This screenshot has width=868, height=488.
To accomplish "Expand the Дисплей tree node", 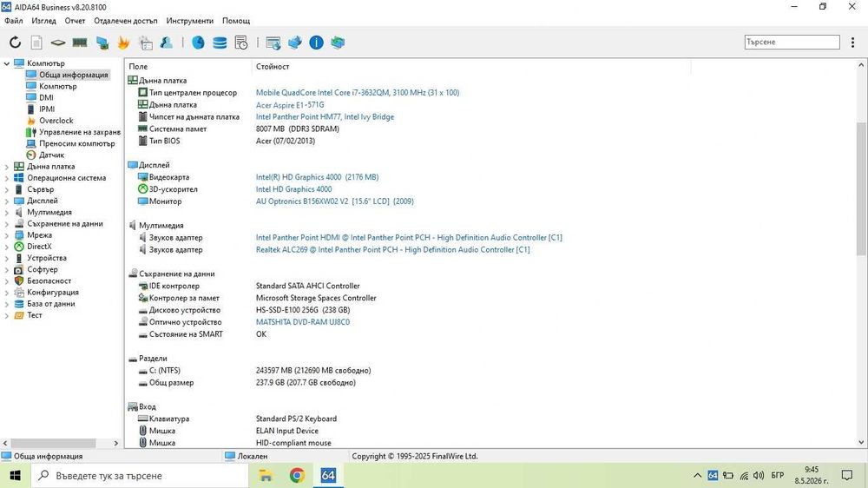I will coord(7,201).
